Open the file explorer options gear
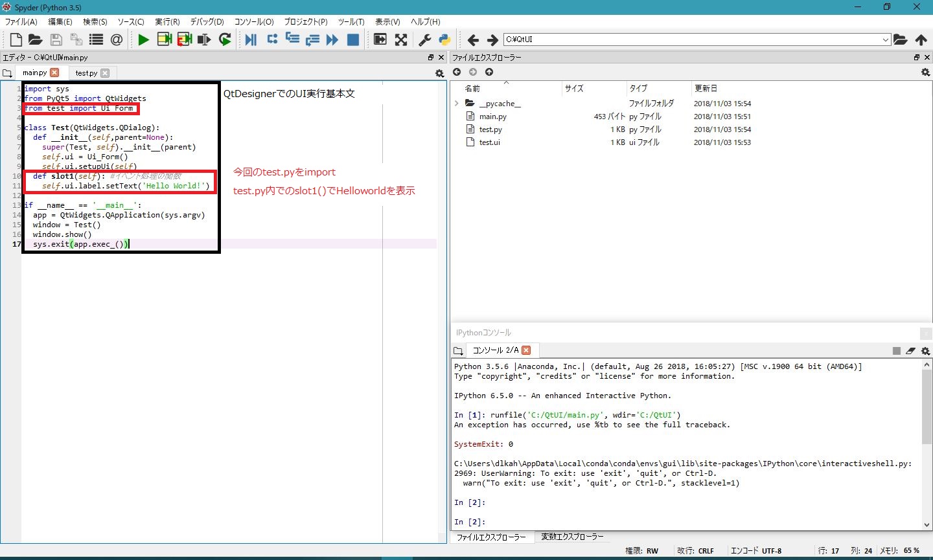Screen dimensions: 933x560 coord(926,73)
